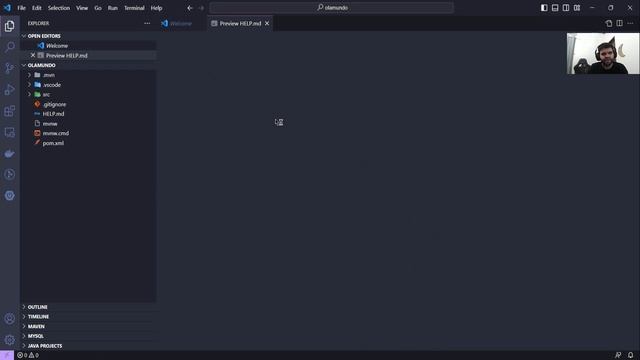This screenshot has width=640, height=360.
Task: Open notifications bell in status bar
Action: (631, 355)
